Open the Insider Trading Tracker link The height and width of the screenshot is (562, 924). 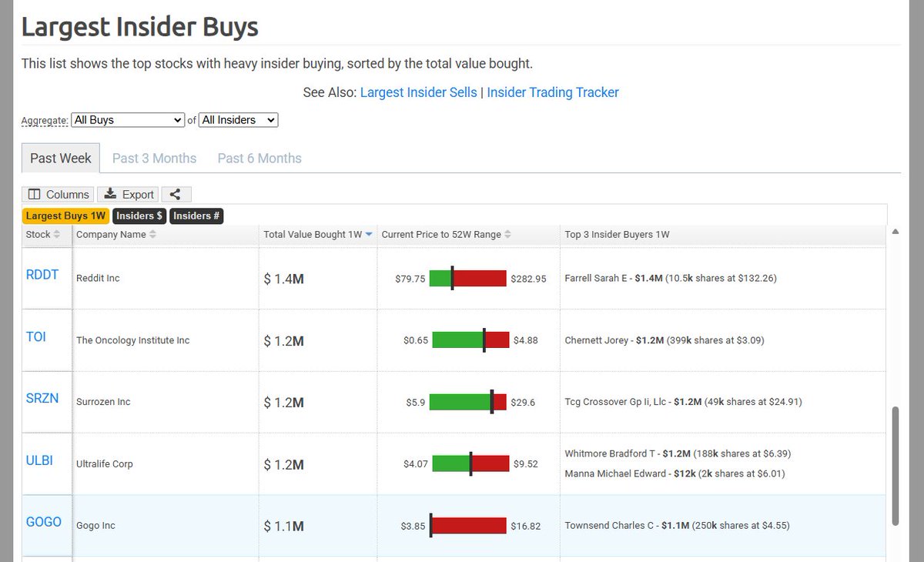(x=553, y=92)
